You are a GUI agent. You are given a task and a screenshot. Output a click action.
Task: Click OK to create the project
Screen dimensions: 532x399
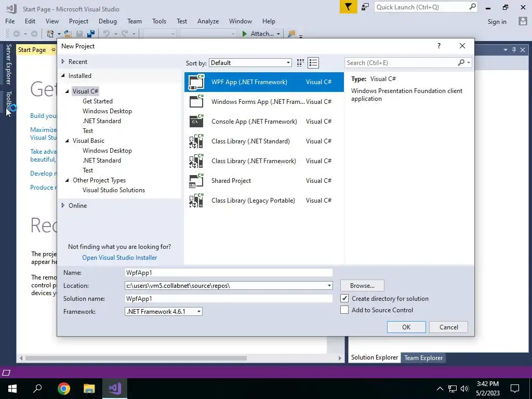coord(406,327)
